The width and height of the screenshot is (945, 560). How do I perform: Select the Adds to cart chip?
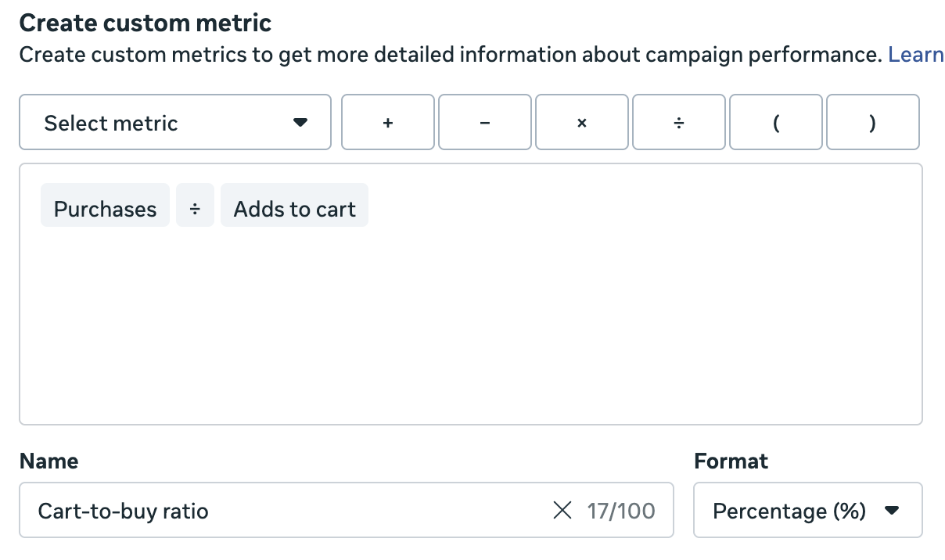click(x=294, y=209)
